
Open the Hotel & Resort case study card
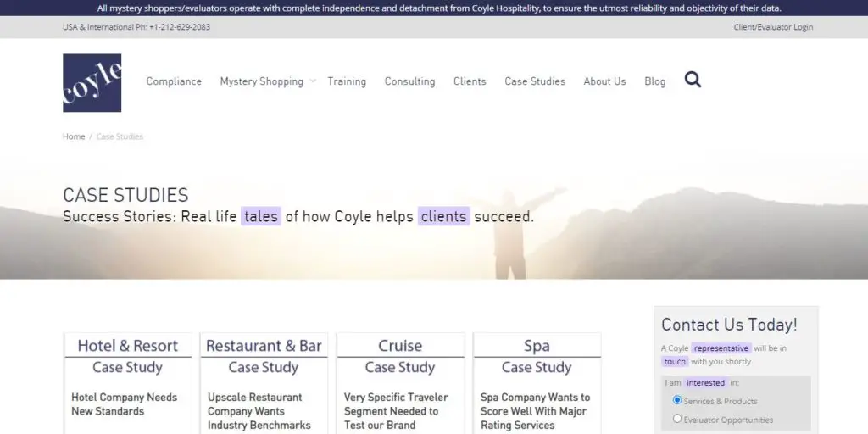(x=128, y=383)
